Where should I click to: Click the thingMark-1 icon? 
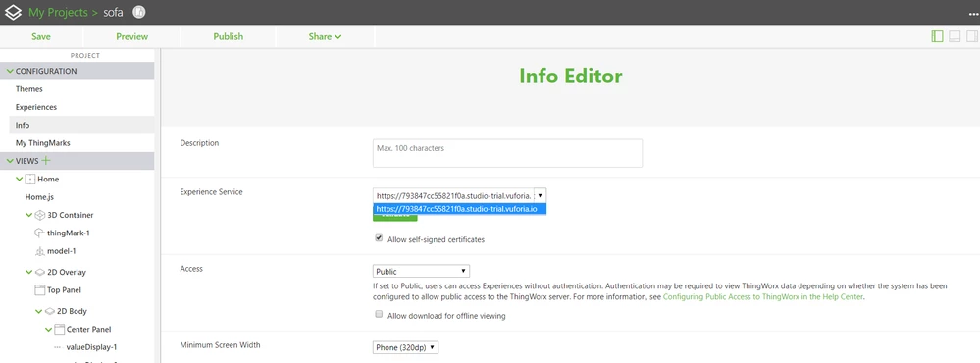(39, 233)
